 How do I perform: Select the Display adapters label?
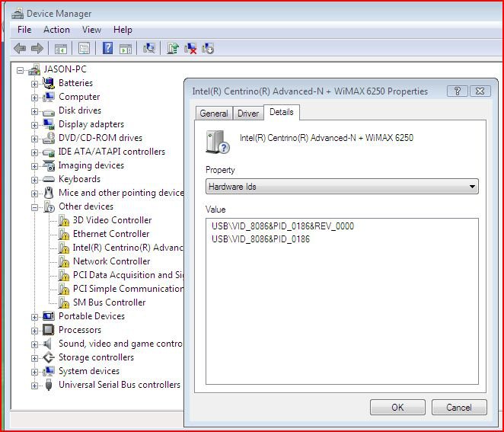(x=91, y=124)
